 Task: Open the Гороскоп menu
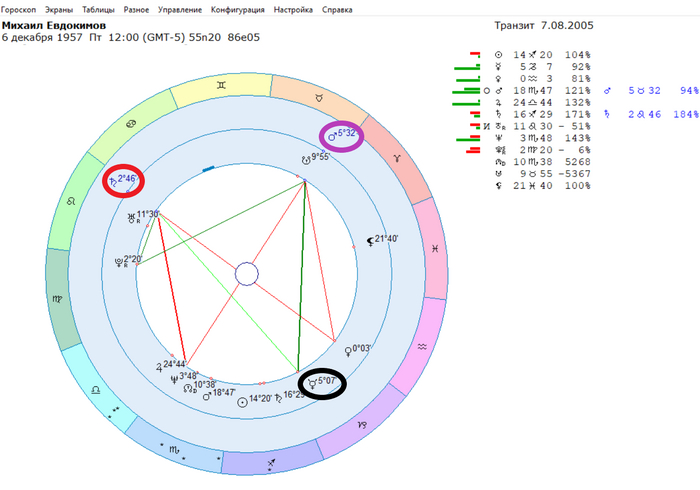(18, 9)
